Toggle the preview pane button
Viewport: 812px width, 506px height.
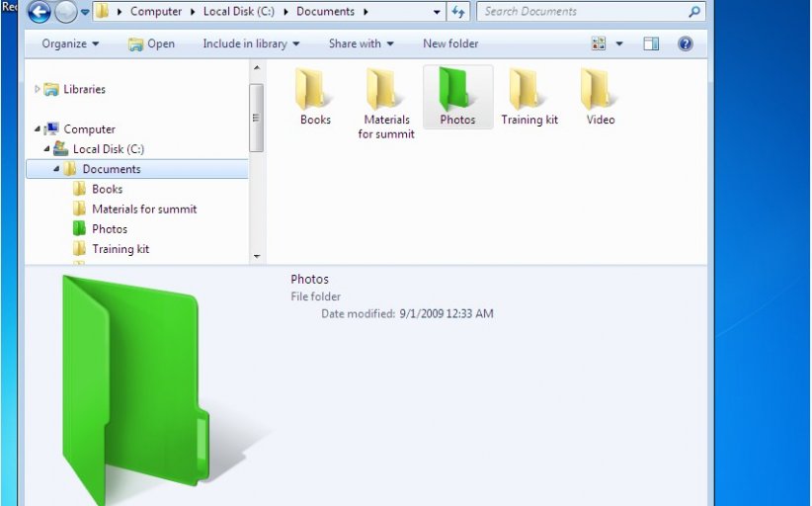click(x=651, y=43)
